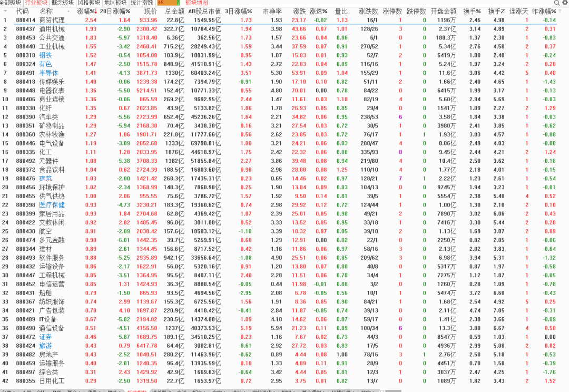Sort by the 20日涨幅% column header
The width and height of the screenshot is (569, 392).
pos(115,11)
